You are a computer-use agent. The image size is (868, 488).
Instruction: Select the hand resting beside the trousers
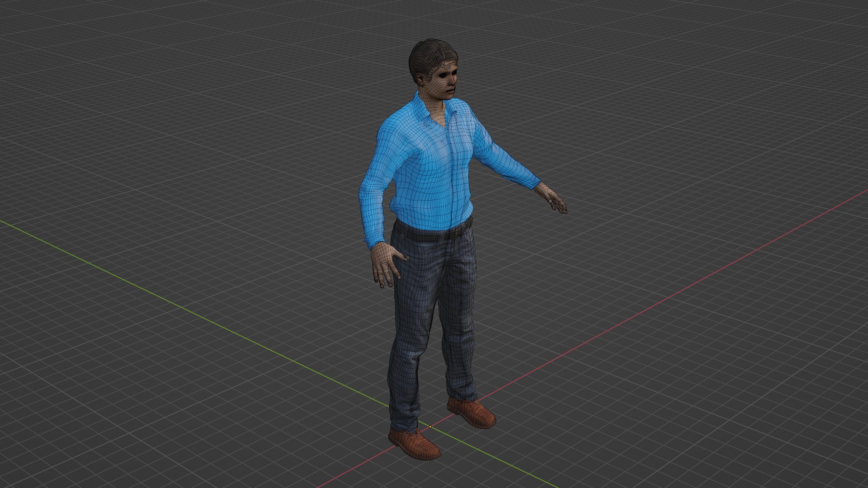tap(387, 265)
